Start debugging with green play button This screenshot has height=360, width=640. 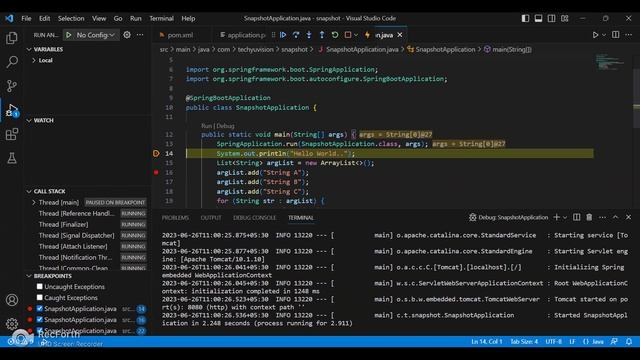(69, 35)
